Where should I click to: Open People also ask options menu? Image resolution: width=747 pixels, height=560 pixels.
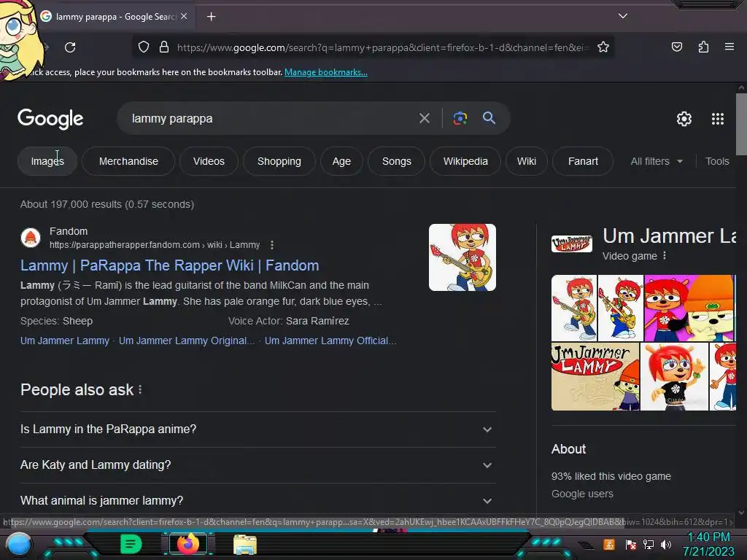[140, 389]
